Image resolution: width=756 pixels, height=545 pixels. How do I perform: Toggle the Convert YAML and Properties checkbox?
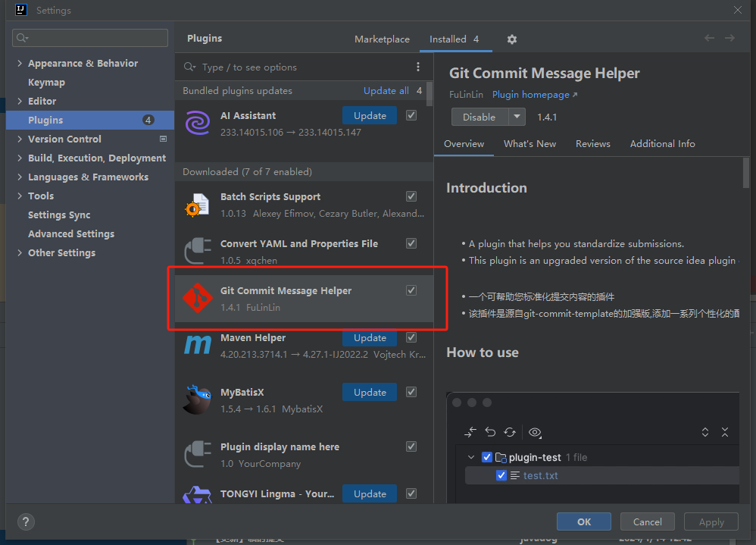411,243
